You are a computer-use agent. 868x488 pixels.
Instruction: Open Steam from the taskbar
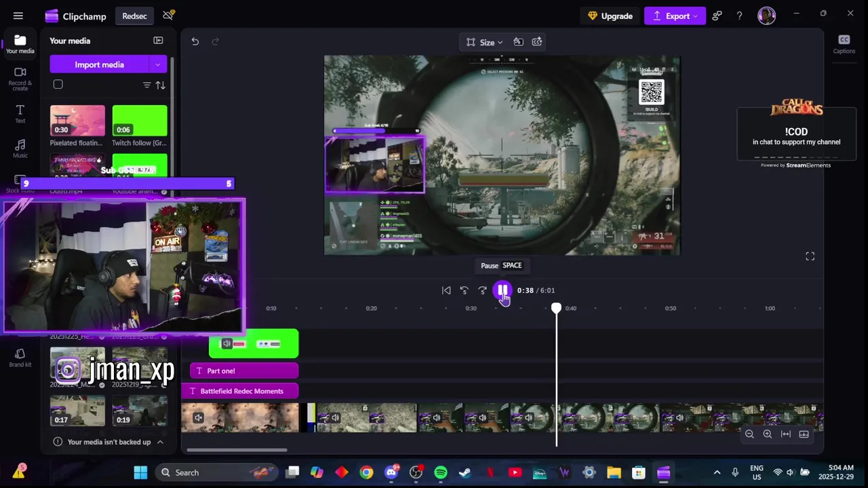(465, 472)
